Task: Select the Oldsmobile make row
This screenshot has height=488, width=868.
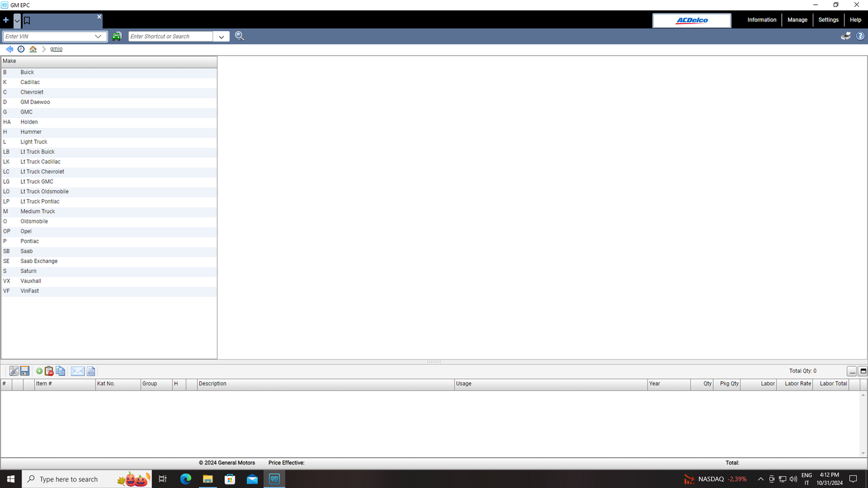Action: point(109,221)
